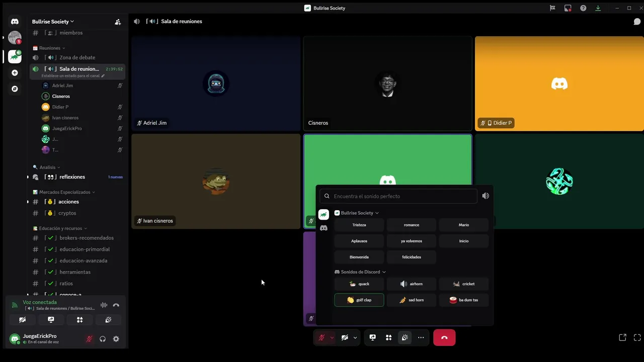Open activities icon in voice panel

(79, 320)
